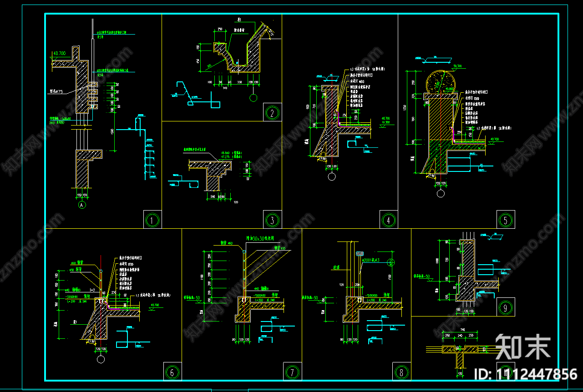Select the detail number 5 marker
The image size is (583, 392).
coord(506,220)
